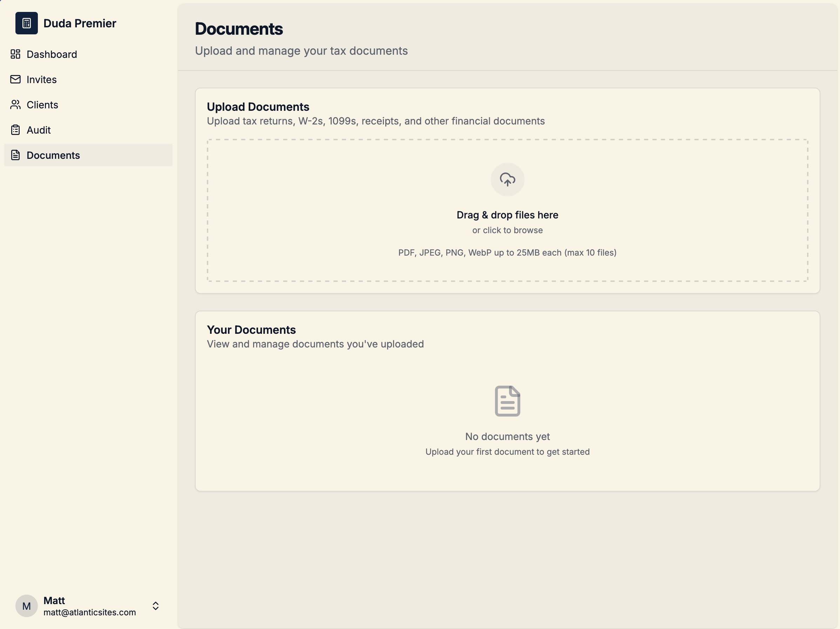This screenshot has height=629, width=840.
Task: Click the Documents file icon in sidebar
Action: (x=15, y=155)
